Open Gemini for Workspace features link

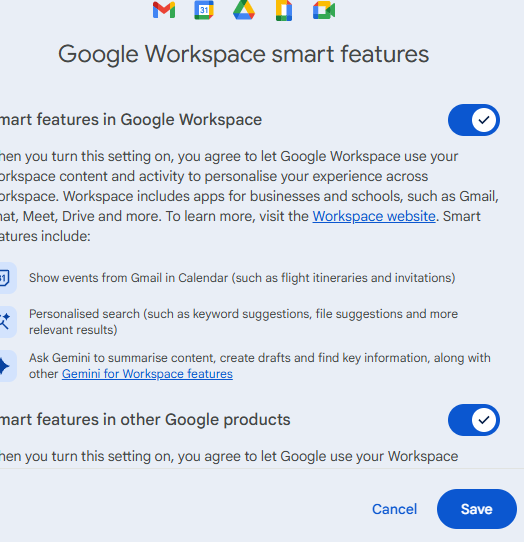[x=147, y=374]
